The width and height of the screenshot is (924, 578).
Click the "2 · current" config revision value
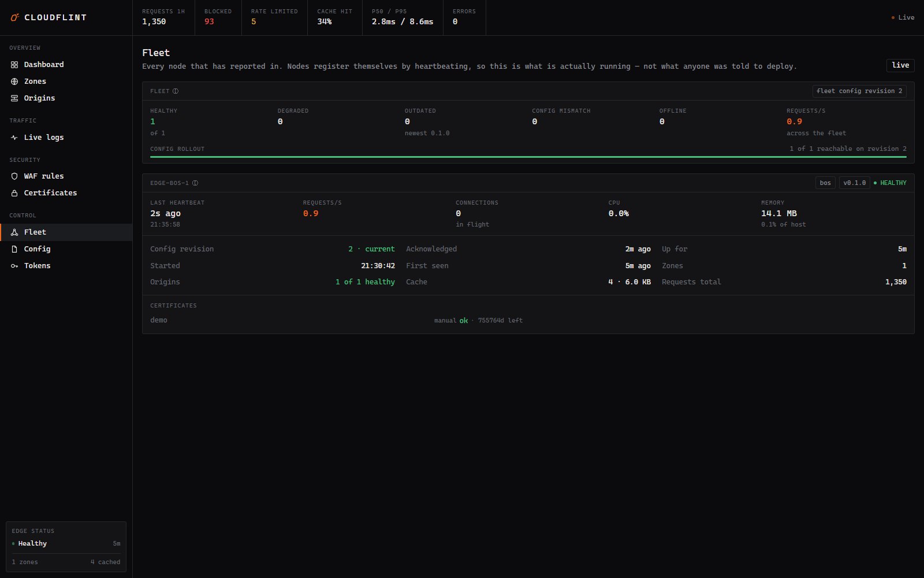[x=371, y=249]
